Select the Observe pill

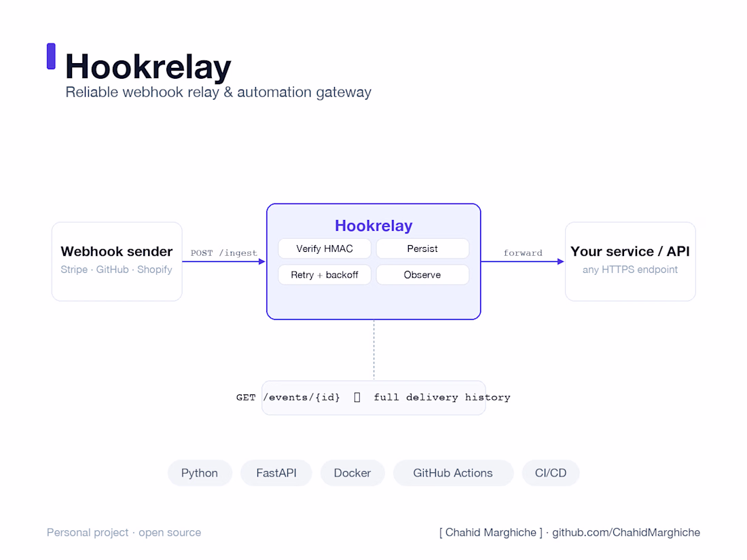[422, 275]
